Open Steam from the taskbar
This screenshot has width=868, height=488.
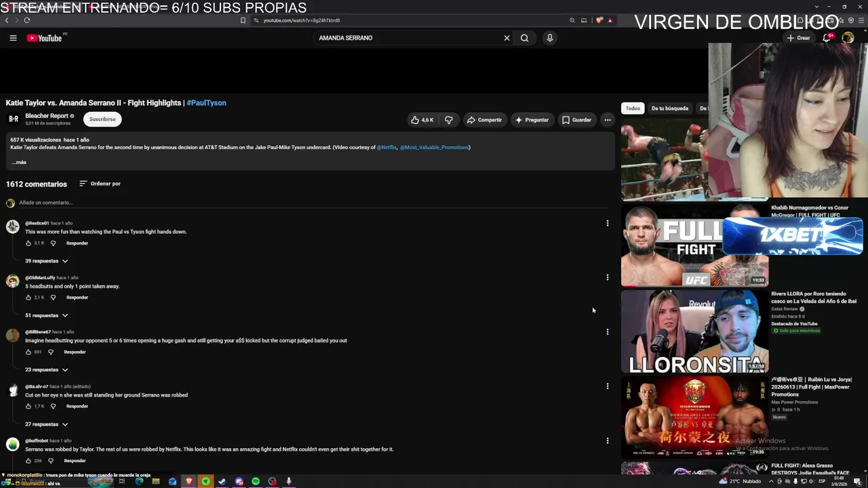pyautogui.click(x=222, y=481)
